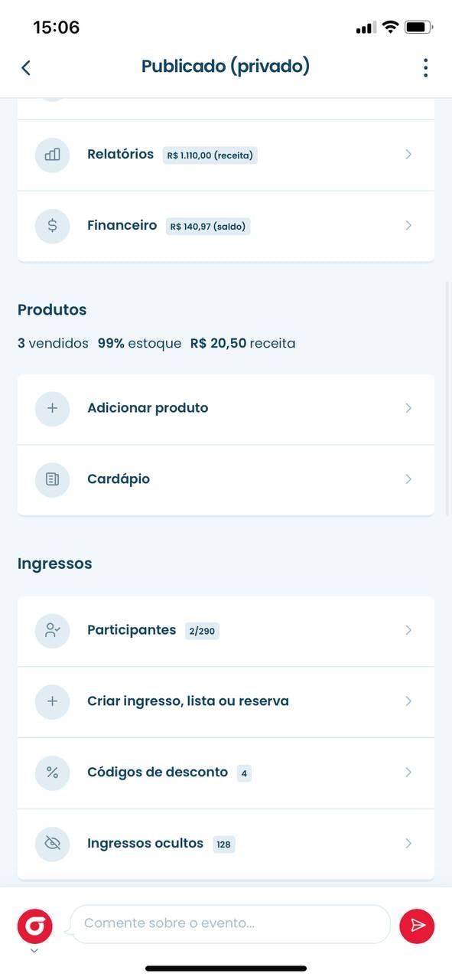
Task: Tap the percent icon for Códigos de desconto
Action: [x=52, y=773]
